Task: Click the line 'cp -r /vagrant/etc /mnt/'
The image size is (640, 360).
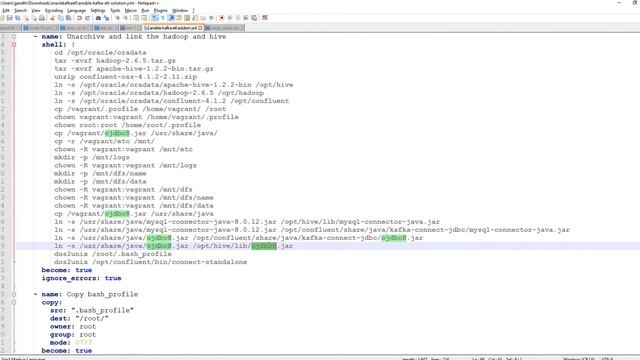Action: point(104,141)
